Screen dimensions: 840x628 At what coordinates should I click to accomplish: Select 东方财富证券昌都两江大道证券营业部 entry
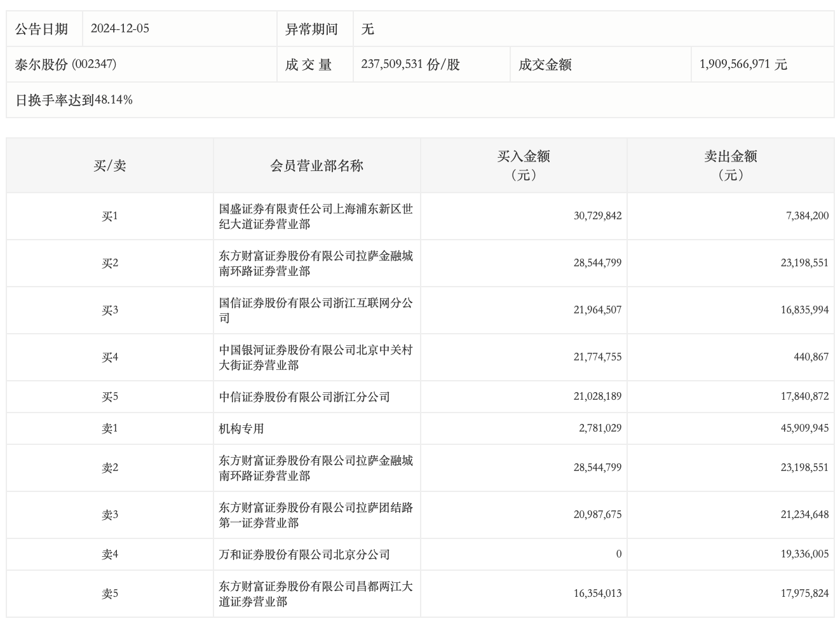click(x=316, y=594)
